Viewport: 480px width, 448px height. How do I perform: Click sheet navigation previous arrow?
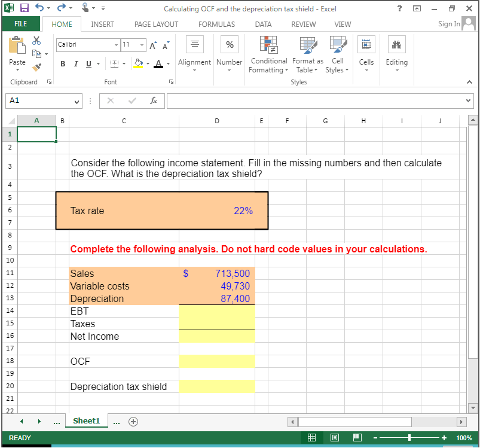[22, 421]
